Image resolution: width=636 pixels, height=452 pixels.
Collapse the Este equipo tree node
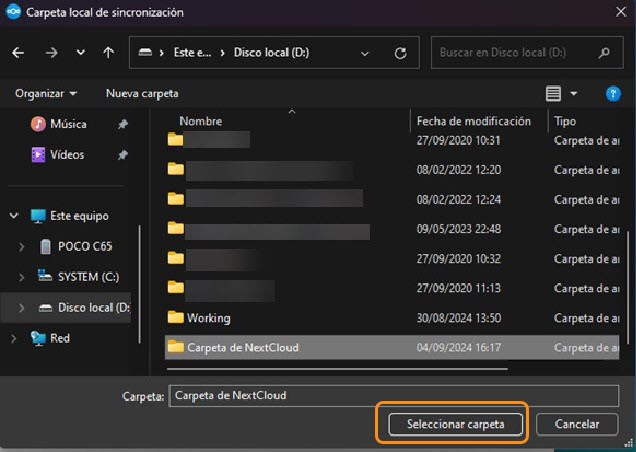click(x=13, y=216)
